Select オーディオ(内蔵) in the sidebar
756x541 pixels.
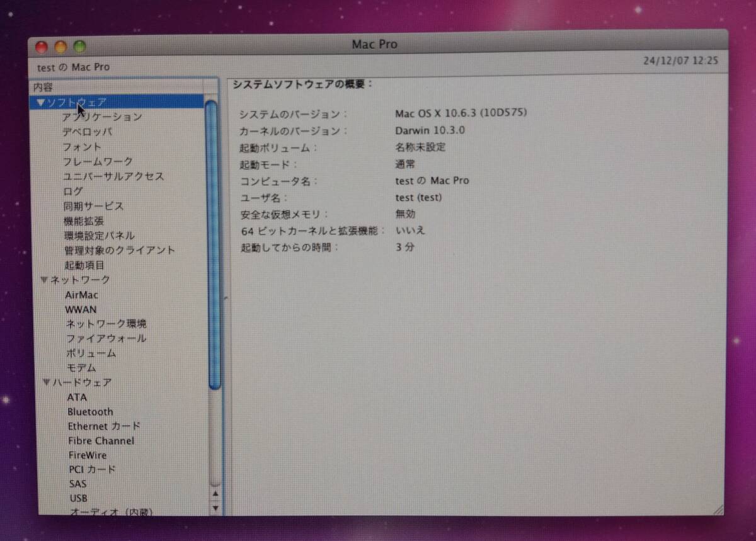(x=111, y=512)
